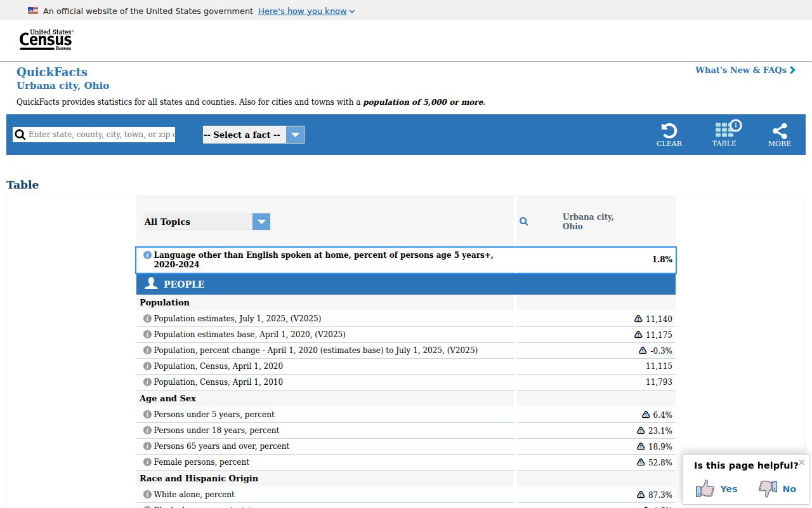Click the Age and Sex heading

point(167,398)
